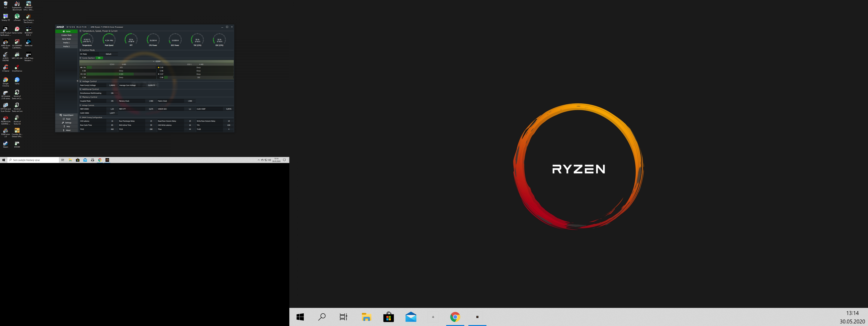Click the Home icon in Ryzen Master sidebar
The image size is (868, 326).
point(64,31)
